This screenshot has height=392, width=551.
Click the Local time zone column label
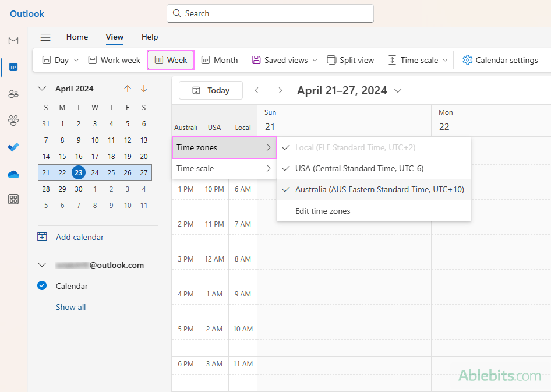pyautogui.click(x=243, y=127)
